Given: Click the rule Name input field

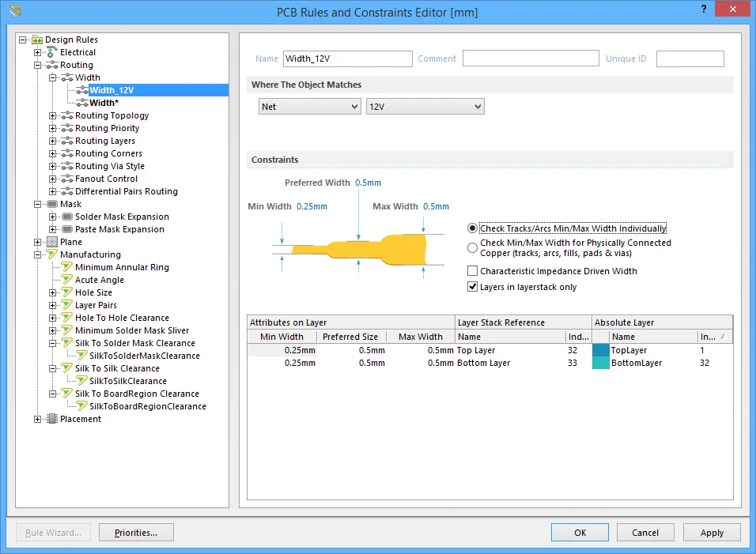Looking at the screenshot, I should pos(348,58).
